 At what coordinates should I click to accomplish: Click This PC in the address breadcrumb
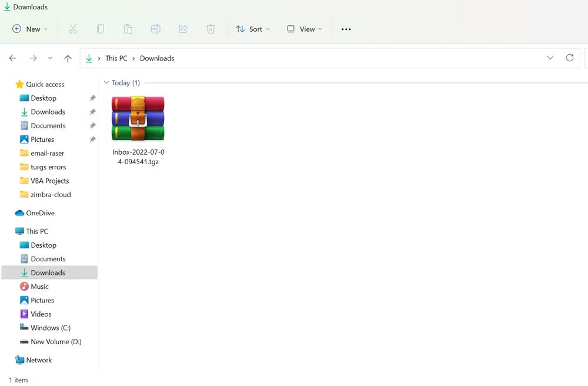[x=116, y=58]
